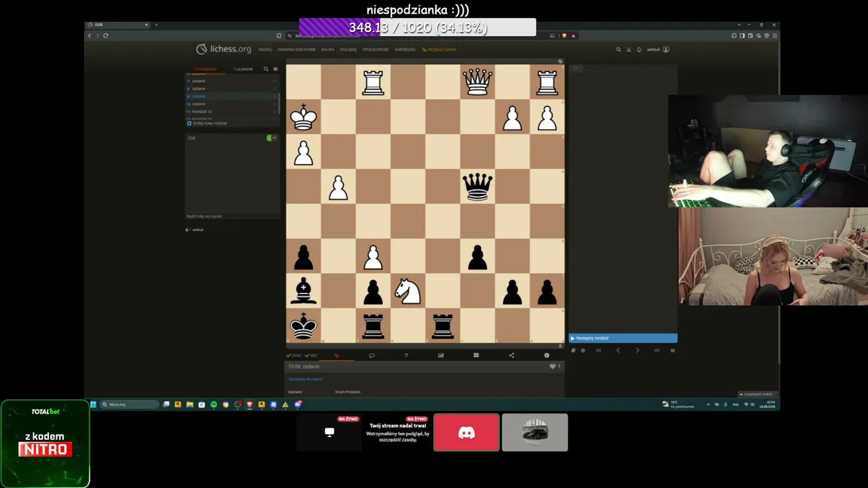Open the opening explorer book icon

pos(573,350)
